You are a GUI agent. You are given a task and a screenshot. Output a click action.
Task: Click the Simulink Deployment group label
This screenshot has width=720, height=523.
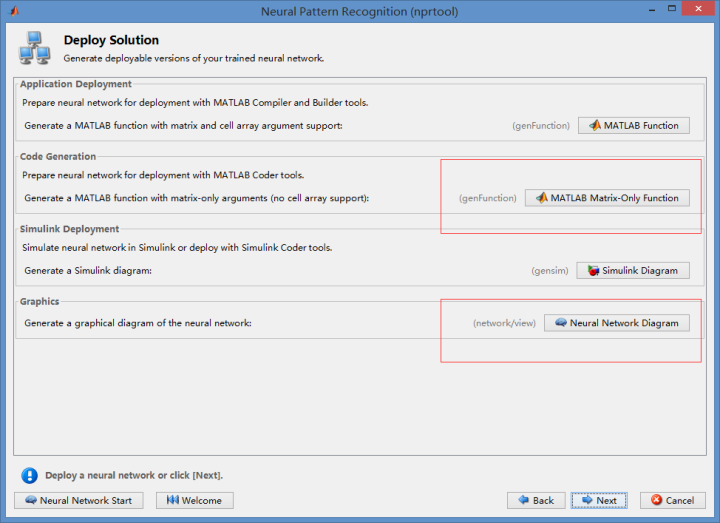click(69, 229)
